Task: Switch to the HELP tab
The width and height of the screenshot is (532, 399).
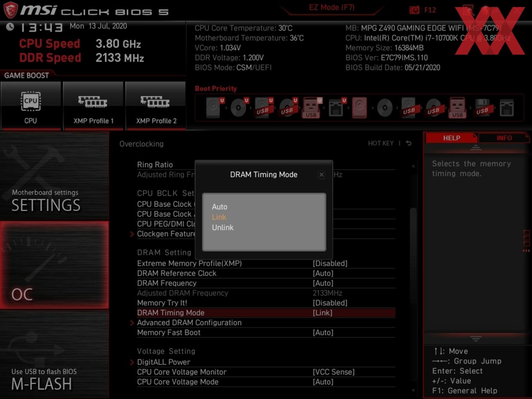Action: pyautogui.click(x=451, y=138)
